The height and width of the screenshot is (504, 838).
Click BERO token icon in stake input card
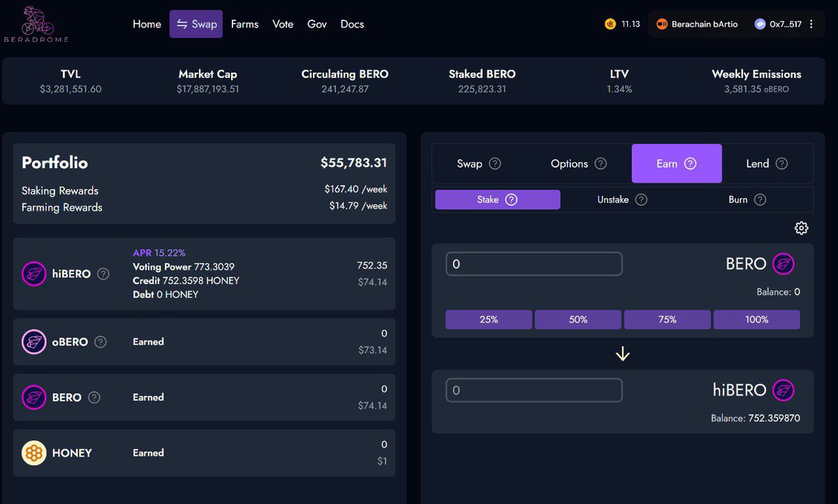tap(784, 264)
